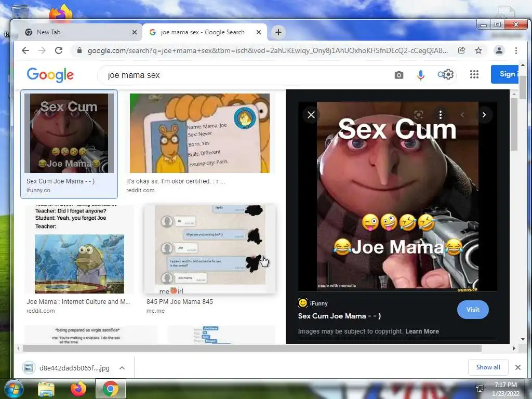The width and height of the screenshot is (532, 399).
Task: Search by image using camera icon
Action: [x=399, y=75]
